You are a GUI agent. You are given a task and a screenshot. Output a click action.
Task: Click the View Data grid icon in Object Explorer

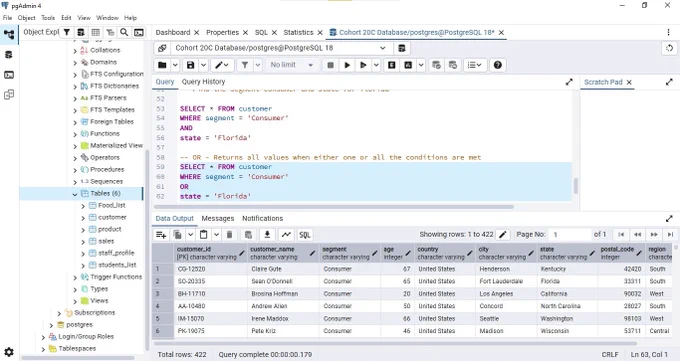(x=96, y=33)
